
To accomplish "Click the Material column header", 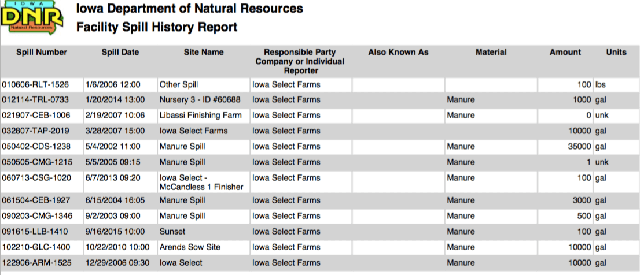I will click(x=491, y=53).
